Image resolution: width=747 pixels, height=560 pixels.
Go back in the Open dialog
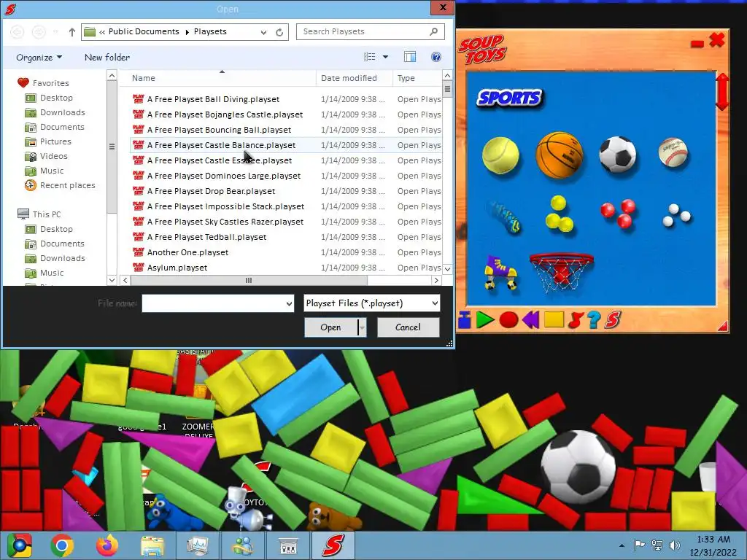coord(18,32)
